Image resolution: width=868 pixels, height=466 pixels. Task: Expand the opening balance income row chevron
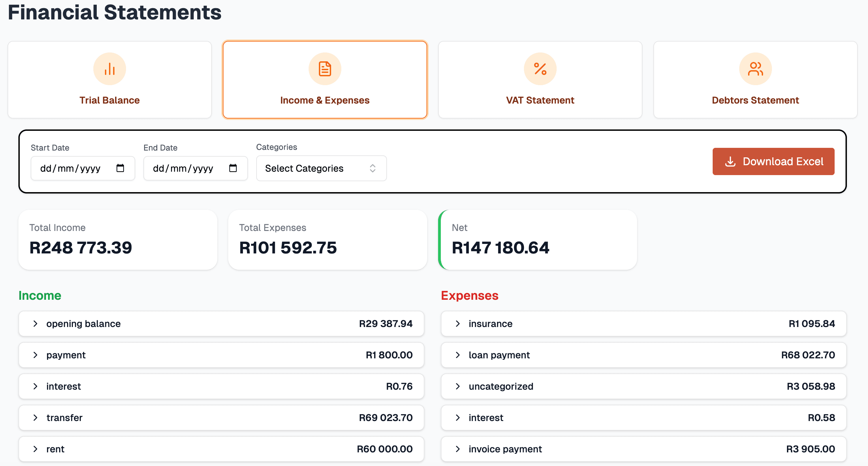coord(35,324)
